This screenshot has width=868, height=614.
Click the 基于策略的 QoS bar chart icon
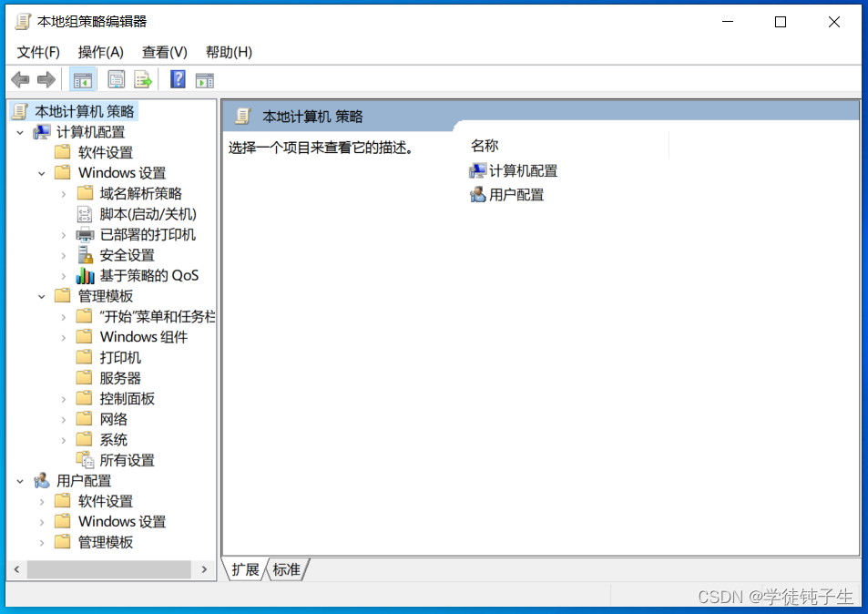[85, 275]
